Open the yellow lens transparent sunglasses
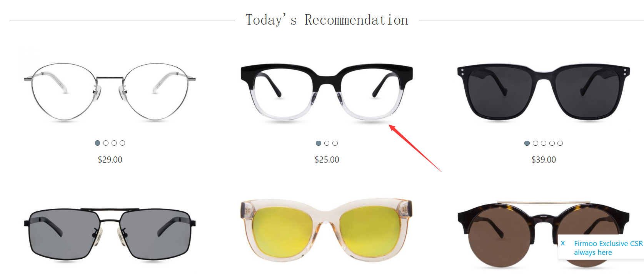 pos(327,231)
